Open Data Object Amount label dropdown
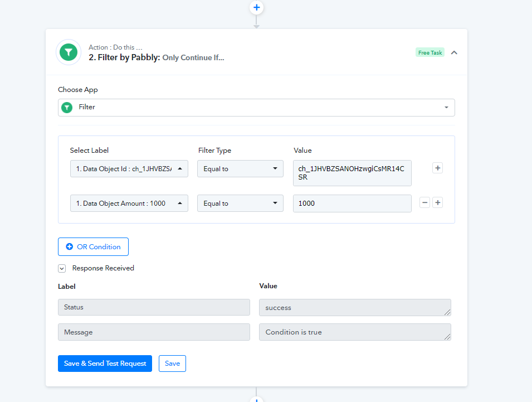The height and width of the screenshot is (402, 532). [129, 204]
